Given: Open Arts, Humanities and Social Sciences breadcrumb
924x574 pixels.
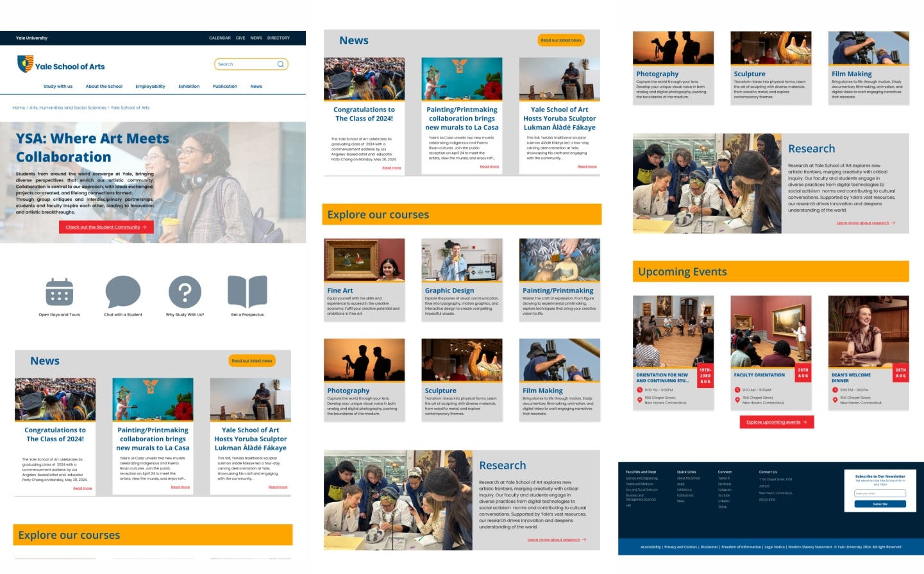Looking at the screenshot, I should 68,108.
